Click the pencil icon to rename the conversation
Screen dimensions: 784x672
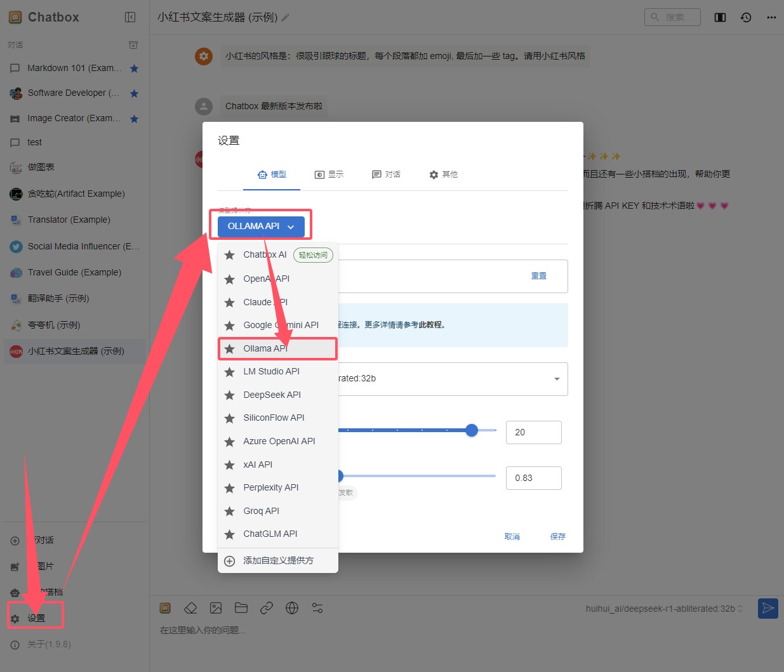(286, 18)
